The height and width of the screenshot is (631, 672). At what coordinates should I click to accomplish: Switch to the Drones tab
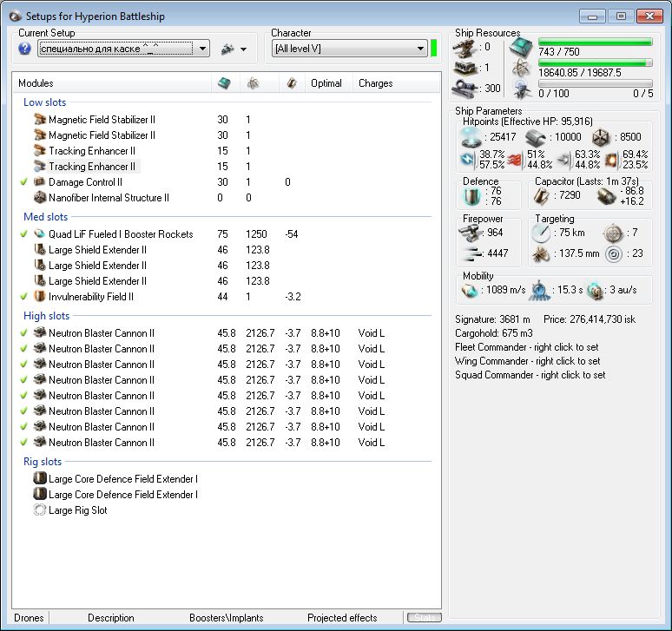(x=29, y=618)
